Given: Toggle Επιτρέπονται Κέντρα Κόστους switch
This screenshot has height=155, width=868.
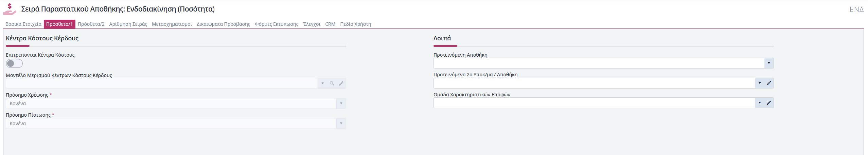Looking at the screenshot, I should tap(14, 63).
